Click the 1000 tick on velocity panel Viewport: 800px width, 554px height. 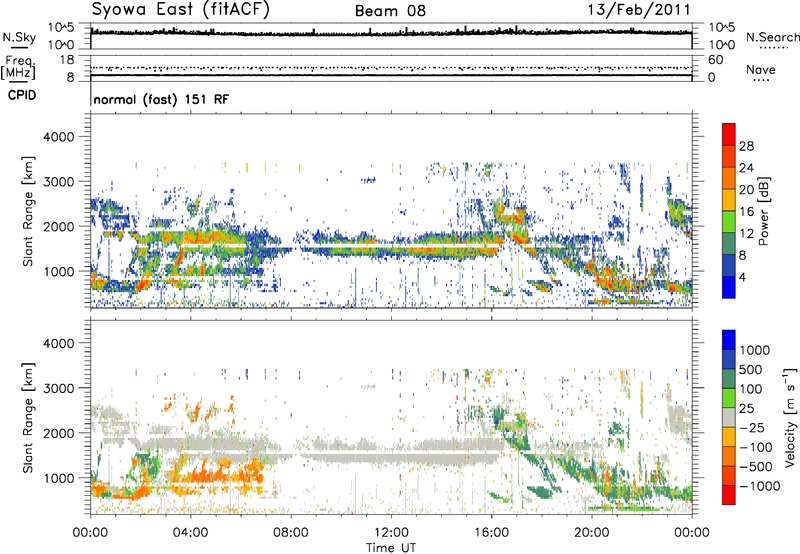pyautogui.click(x=58, y=478)
